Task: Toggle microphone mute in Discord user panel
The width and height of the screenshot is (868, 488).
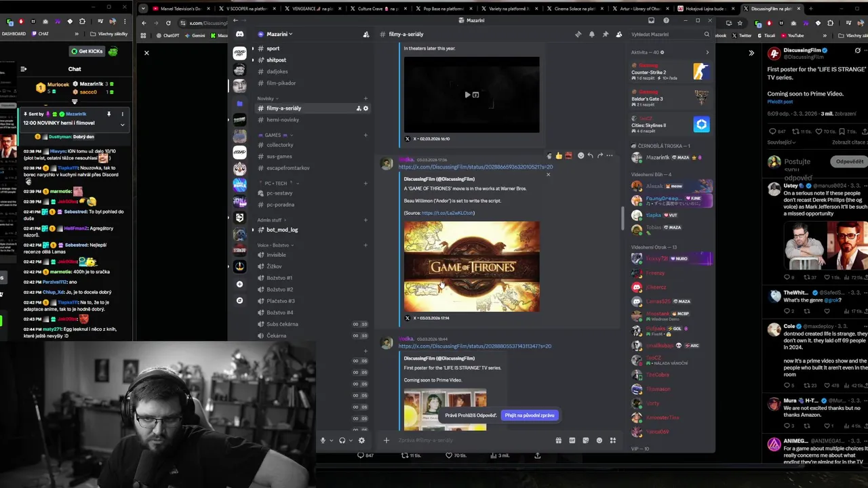Action: [x=323, y=440]
